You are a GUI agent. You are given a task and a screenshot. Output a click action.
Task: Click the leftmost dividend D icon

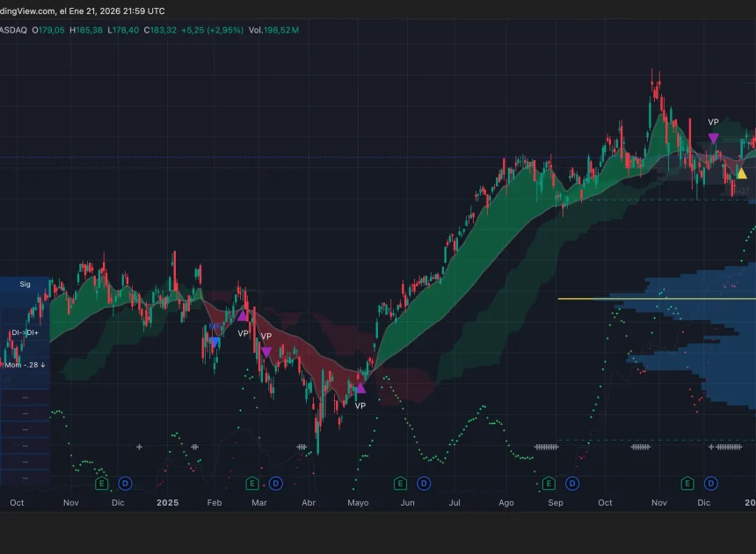(125, 483)
